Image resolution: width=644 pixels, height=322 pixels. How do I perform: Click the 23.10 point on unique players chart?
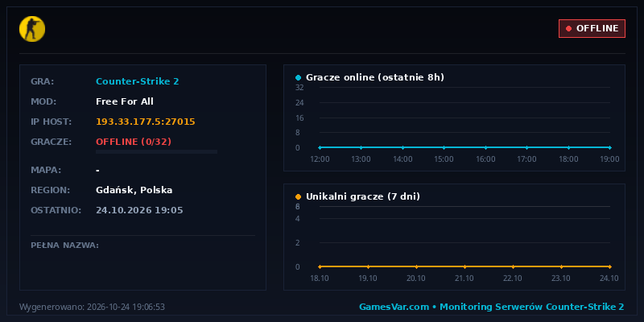561,266
